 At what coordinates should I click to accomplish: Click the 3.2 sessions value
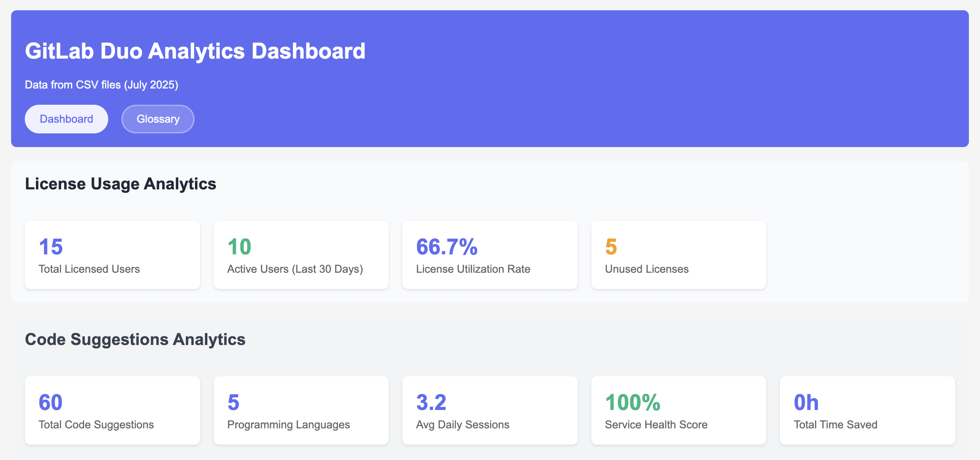tap(431, 402)
